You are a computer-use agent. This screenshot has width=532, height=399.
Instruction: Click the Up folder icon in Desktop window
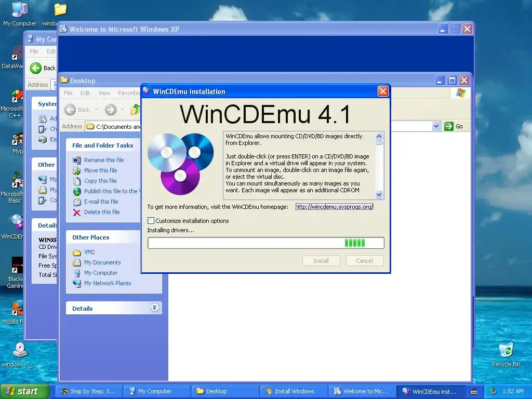tap(136, 110)
